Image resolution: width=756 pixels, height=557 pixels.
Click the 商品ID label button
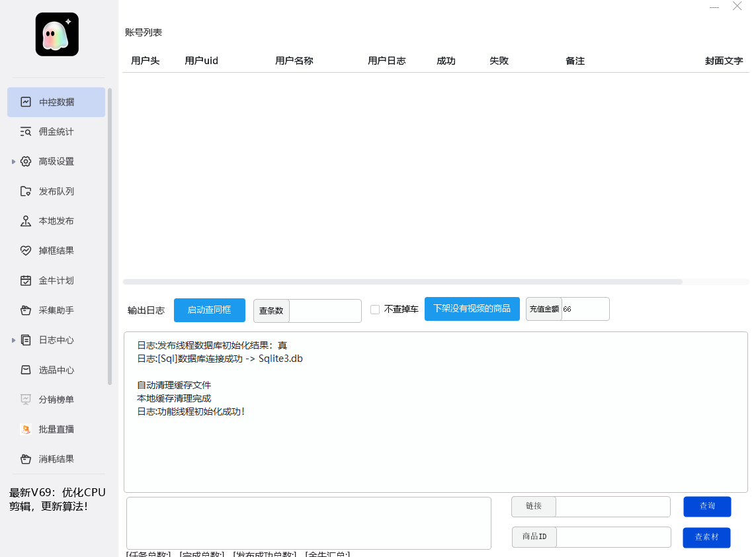(x=534, y=537)
